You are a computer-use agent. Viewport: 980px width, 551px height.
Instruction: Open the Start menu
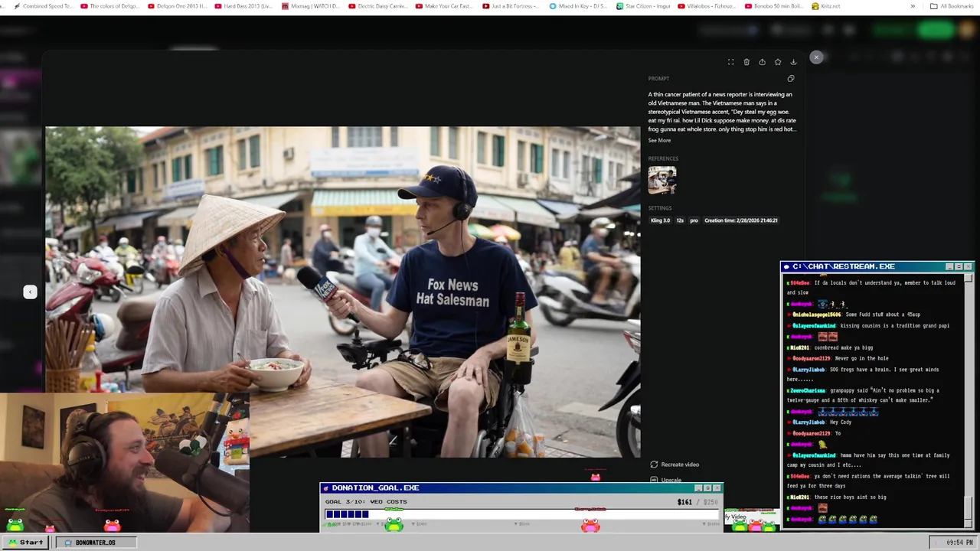point(25,542)
